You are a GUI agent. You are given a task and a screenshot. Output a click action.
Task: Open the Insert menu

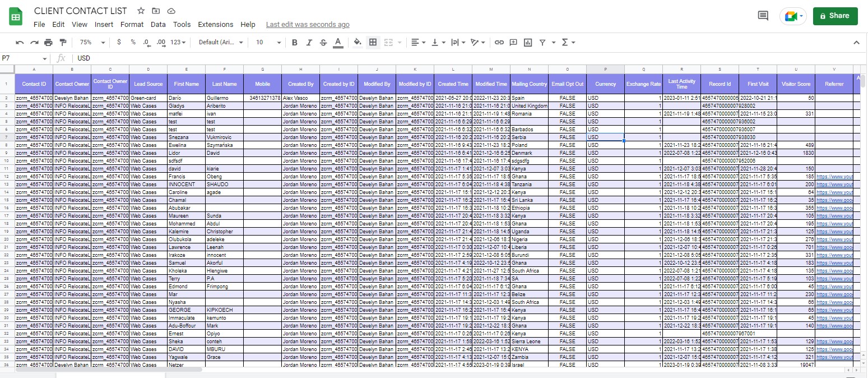(104, 25)
